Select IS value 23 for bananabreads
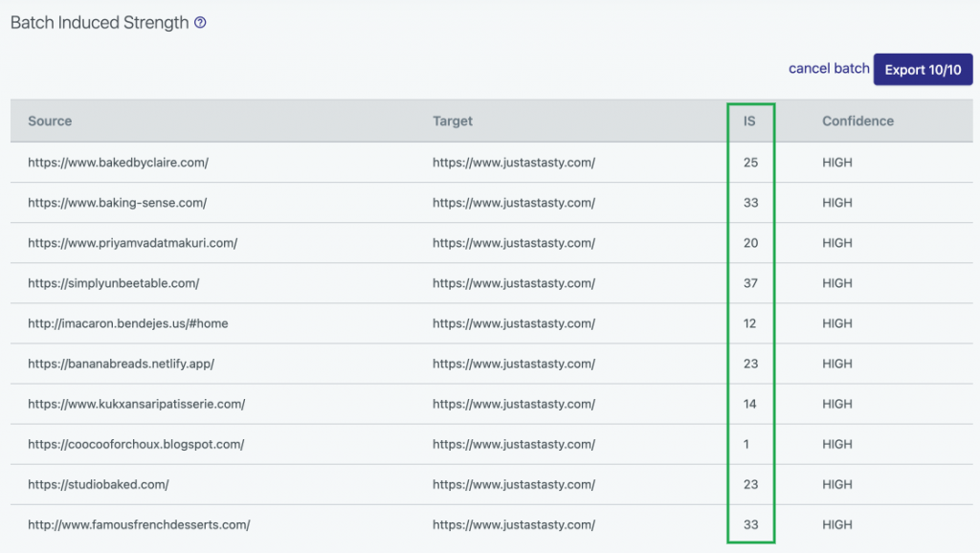 point(750,364)
